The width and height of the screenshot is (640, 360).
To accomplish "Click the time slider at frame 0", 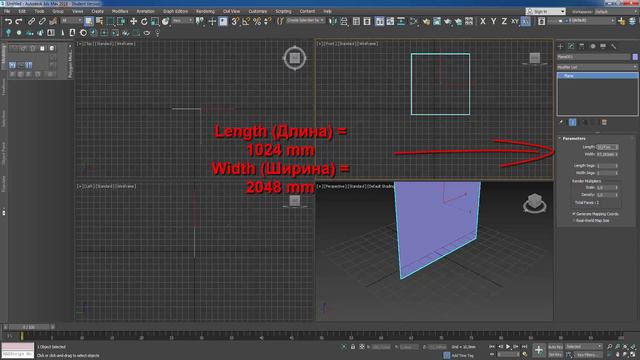I will pos(28,327).
